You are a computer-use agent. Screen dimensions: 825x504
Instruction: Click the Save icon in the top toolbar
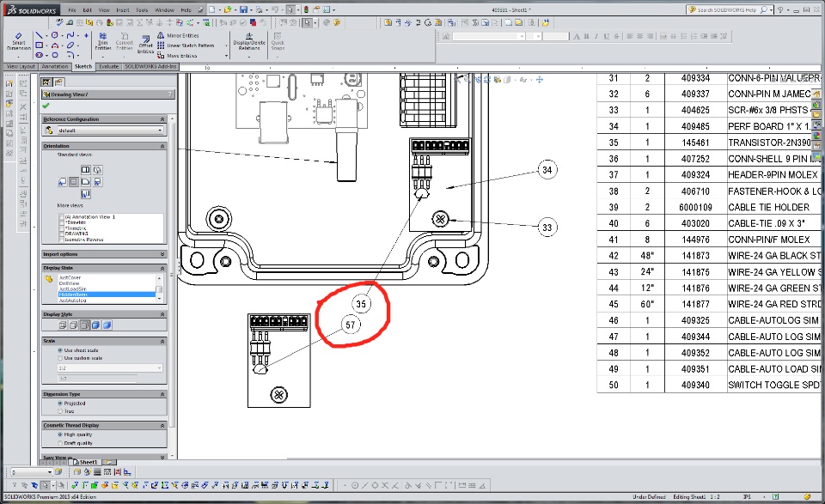pos(243,9)
